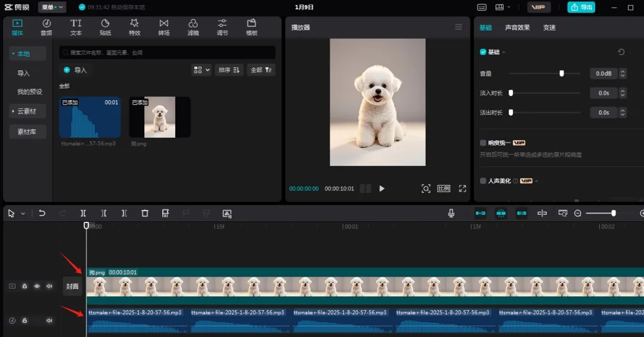Open the 素材库 material library
This screenshot has width=644, height=337.
(x=27, y=131)
